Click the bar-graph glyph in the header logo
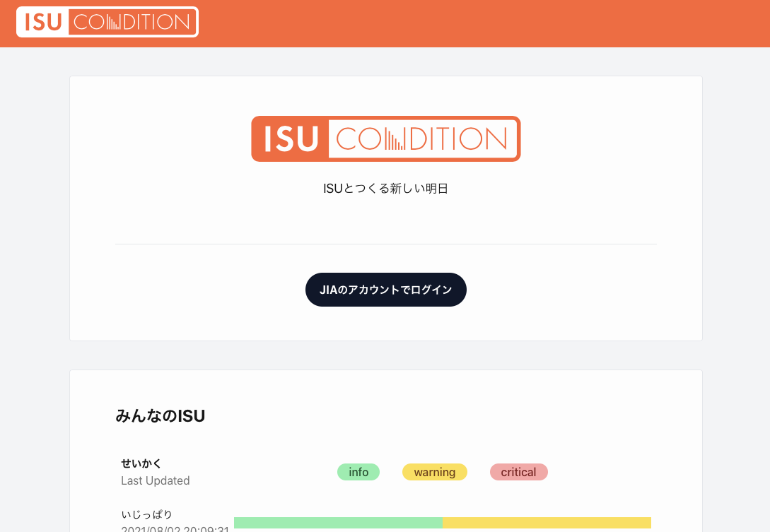Screen dimensions: 770x532 coord(113,23)
